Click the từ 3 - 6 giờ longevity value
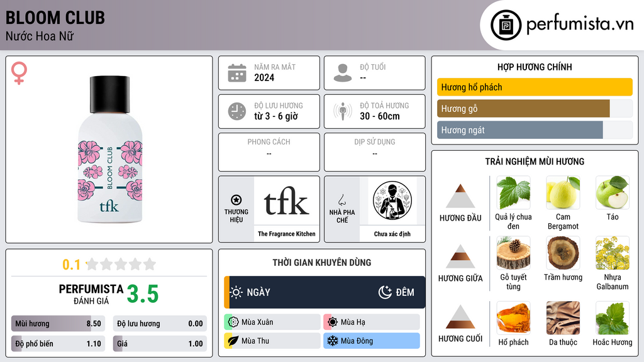 [276, 116]
